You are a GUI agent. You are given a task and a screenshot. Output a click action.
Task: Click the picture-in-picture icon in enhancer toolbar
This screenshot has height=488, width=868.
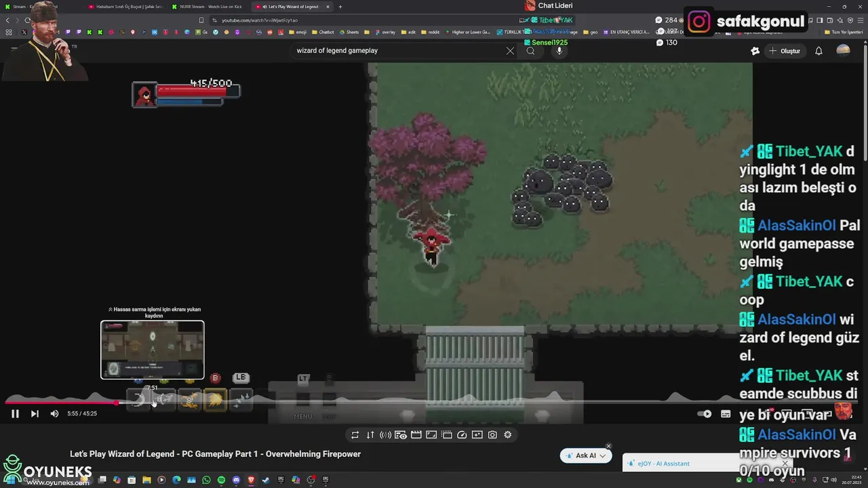[x=431, y=435]
